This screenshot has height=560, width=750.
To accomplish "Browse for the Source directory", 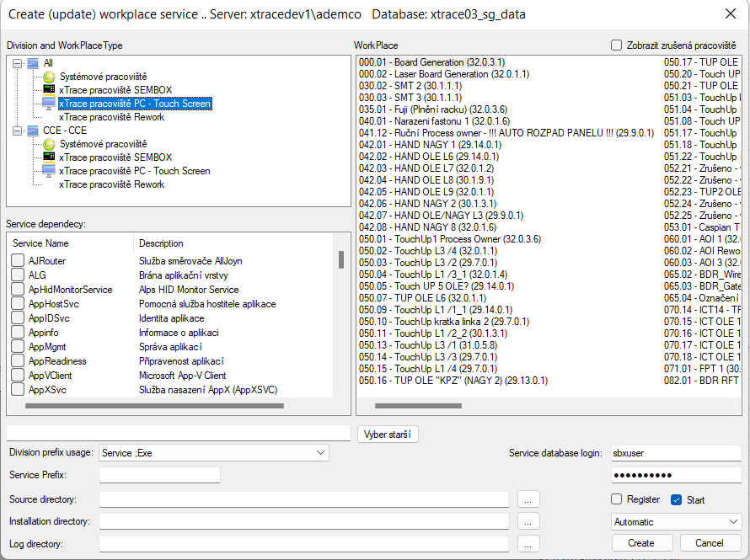I will [x=528, y=499].
